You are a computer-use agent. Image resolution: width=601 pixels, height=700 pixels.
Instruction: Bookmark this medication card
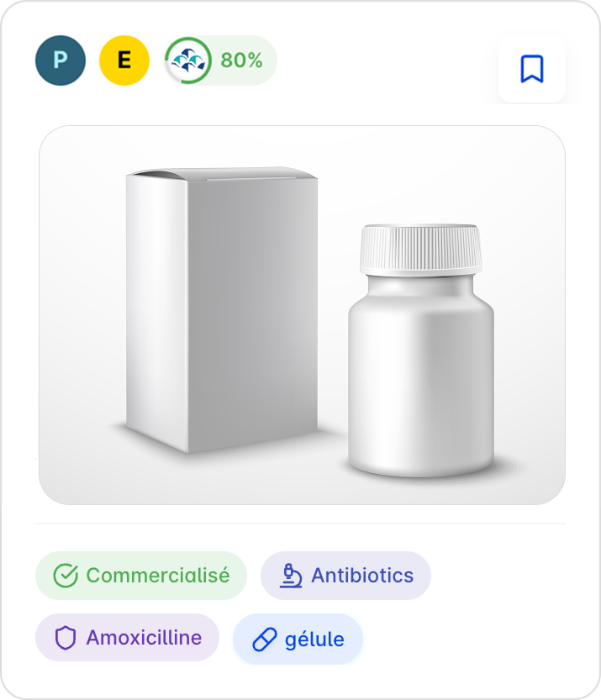(x=531, y=69)
